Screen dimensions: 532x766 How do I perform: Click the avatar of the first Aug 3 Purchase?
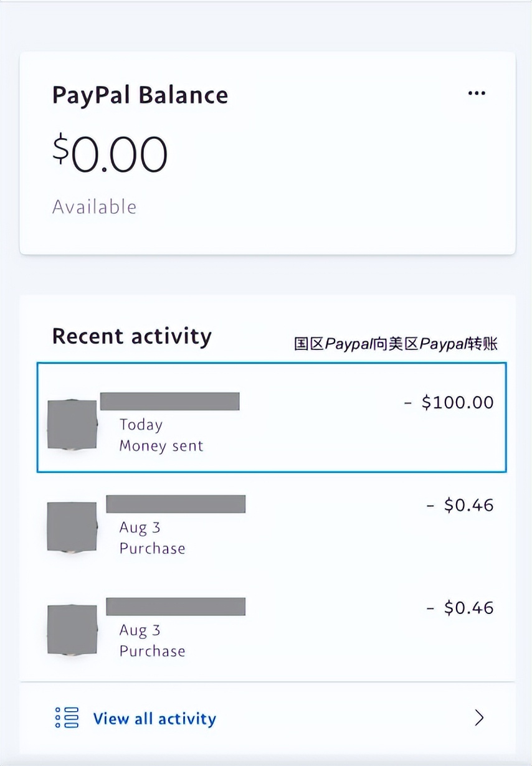point(72,527)
